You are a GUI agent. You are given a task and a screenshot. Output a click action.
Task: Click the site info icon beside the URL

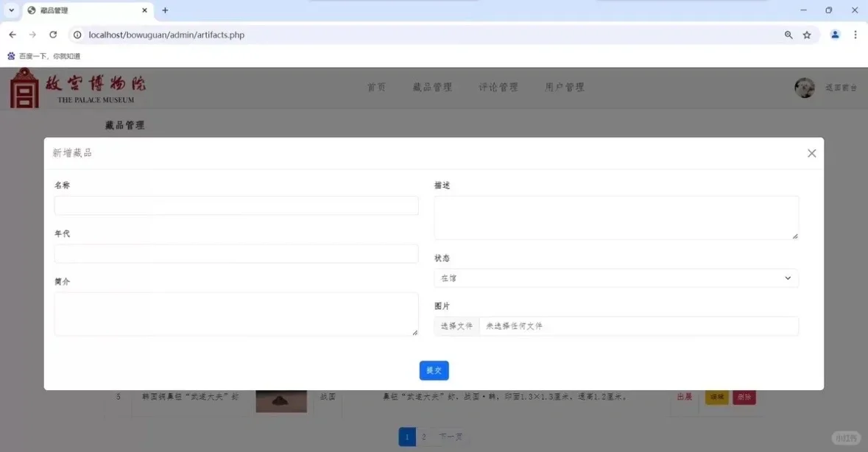tap(77, 34)
